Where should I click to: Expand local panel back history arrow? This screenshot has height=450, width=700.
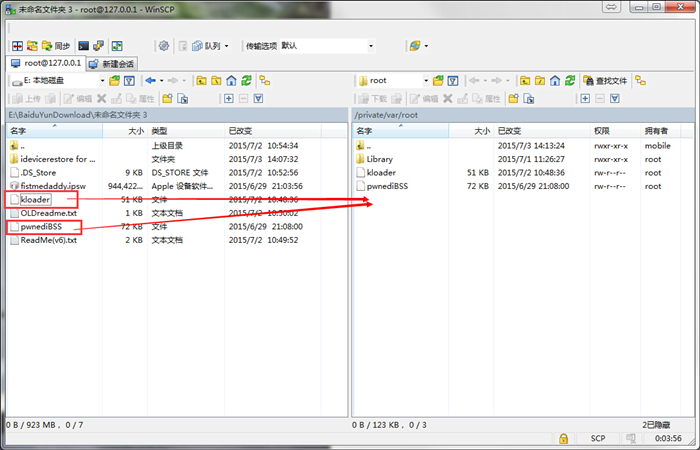pyautogui.click(x=162, y=81)
